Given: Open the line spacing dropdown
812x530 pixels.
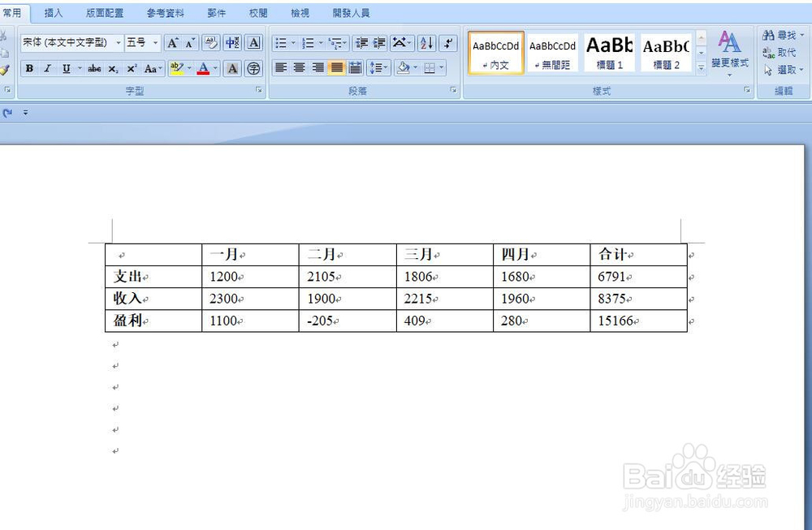Looking at the screenshot, I should [378, 67].
